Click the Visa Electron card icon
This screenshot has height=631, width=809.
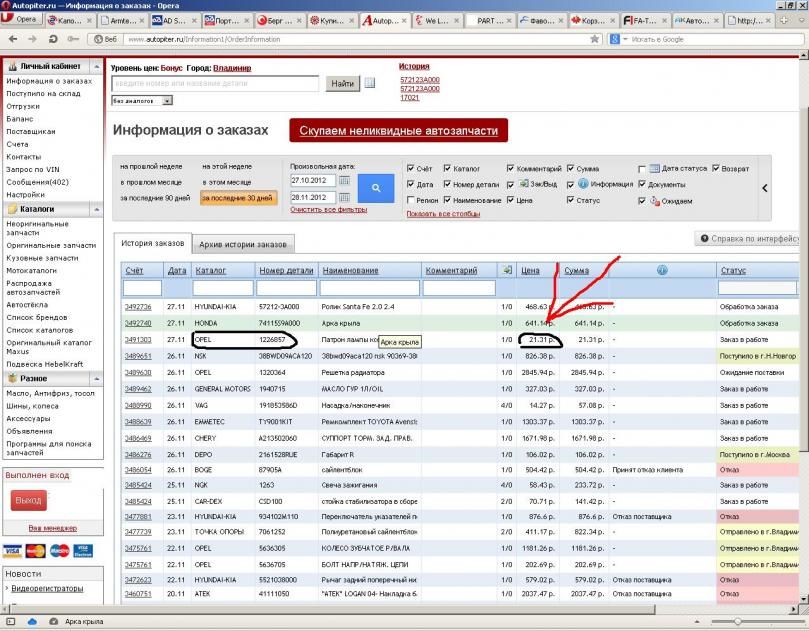[83, 551]
